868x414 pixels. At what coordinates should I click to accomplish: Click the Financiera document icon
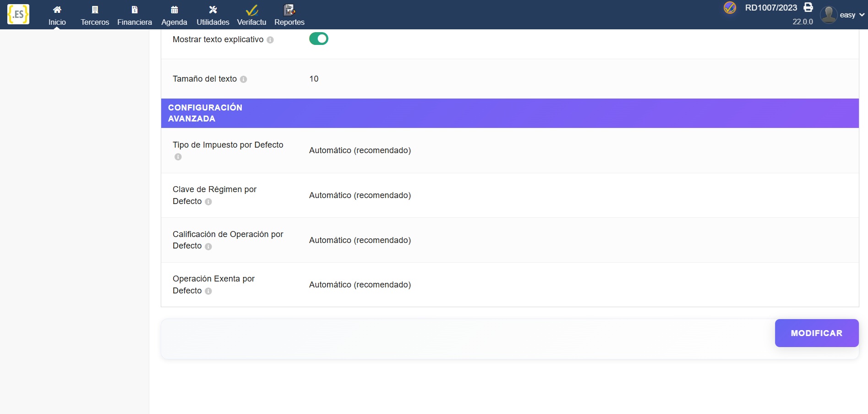click(134, 10)
